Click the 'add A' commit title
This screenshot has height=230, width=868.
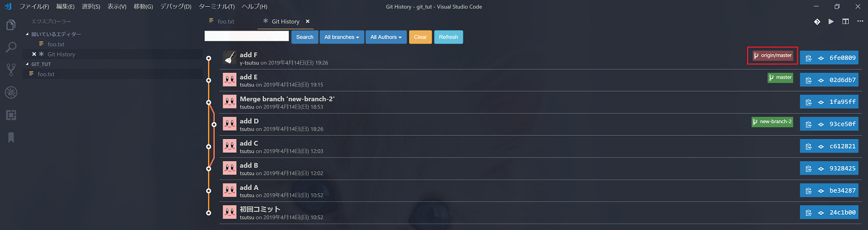[249, 187]
